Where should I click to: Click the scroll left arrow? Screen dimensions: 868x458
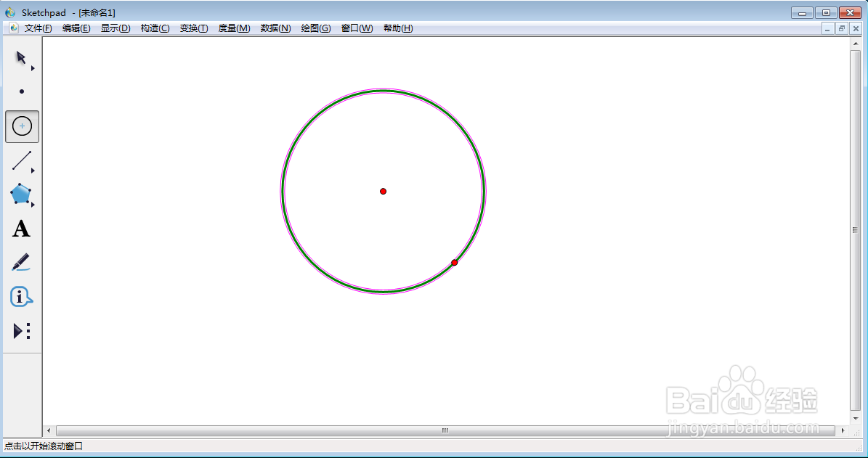pyautogui.click(x=49, y=430)
